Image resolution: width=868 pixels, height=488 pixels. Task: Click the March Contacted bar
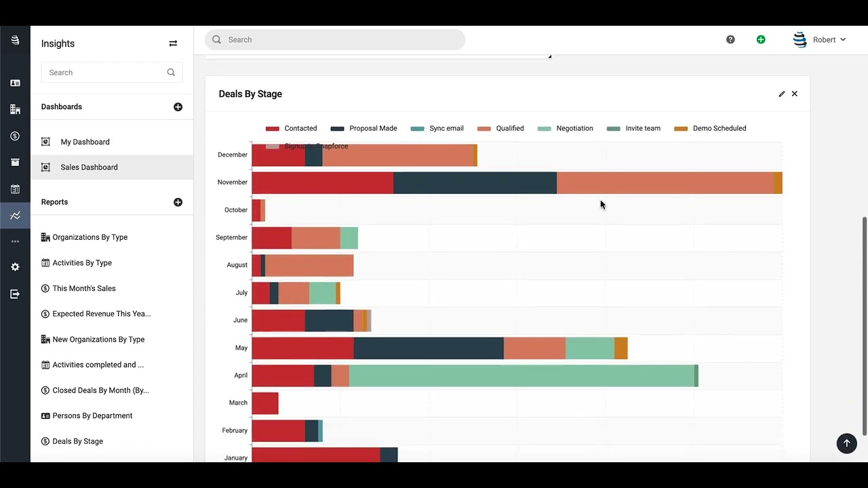pyautogui.click(x=264, y=403)
